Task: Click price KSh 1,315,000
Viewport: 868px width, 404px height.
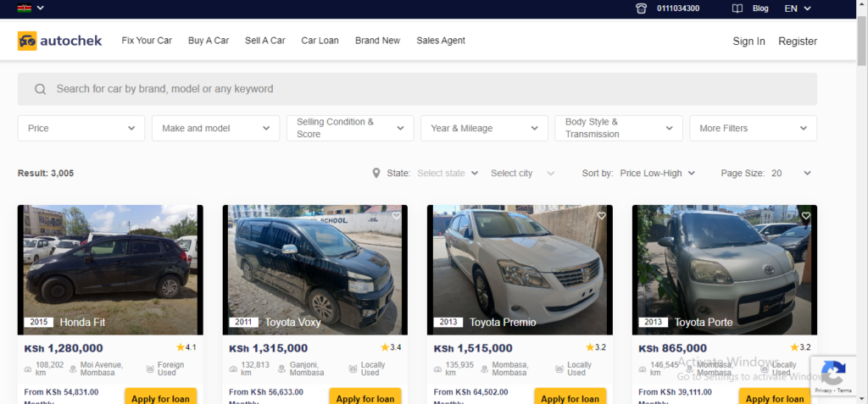Action: click(269, 349)
